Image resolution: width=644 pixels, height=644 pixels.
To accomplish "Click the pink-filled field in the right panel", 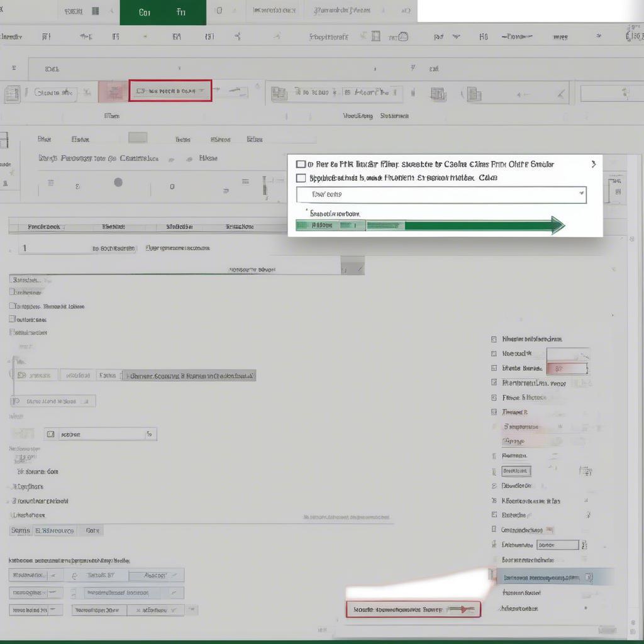I will [567, 369].
